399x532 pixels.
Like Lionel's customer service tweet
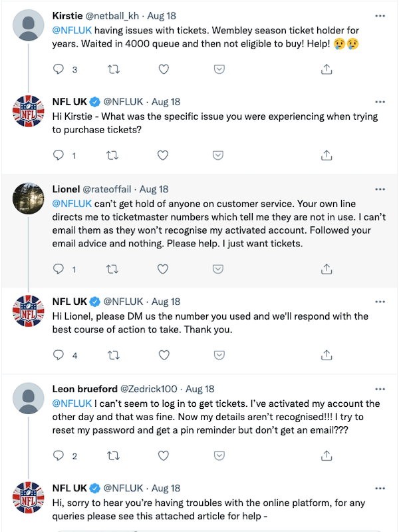(x=163, y=269)
